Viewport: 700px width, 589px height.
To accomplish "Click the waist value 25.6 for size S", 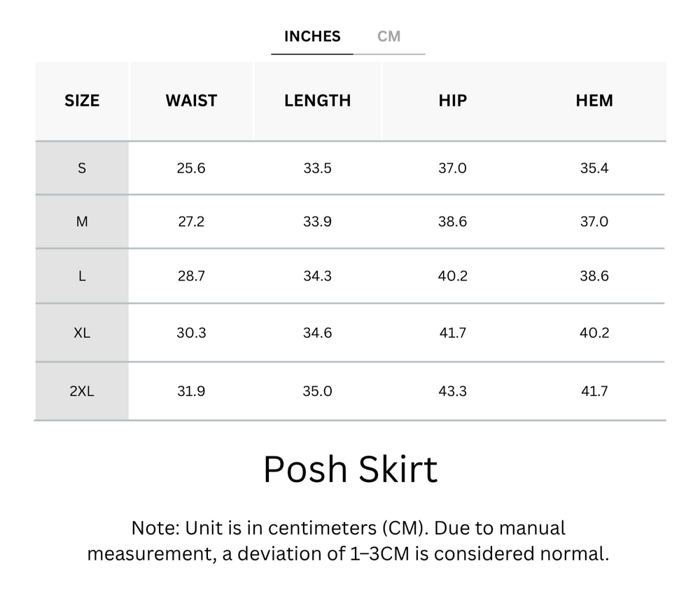I will point(191,168).
